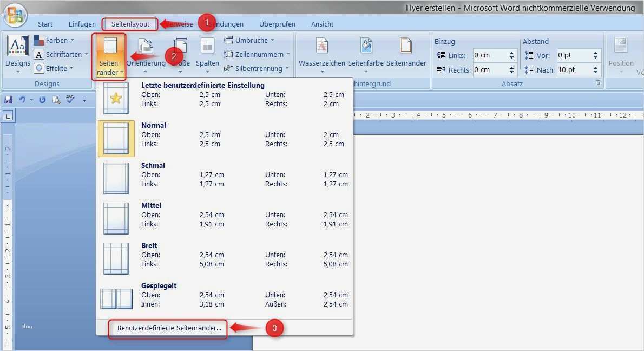Click the vertical ruler
Viewport: 644px width, 351px height.
pyautogui.click(x=8, y=242)
